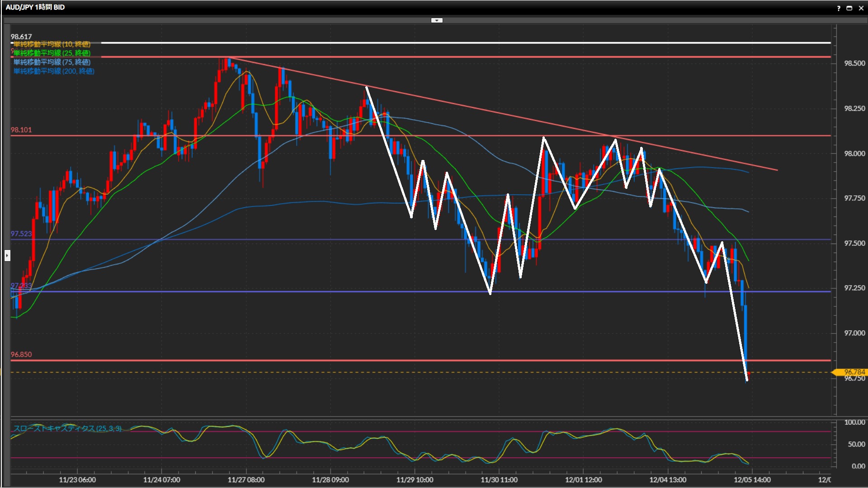Click the 11/29 10:00 time axis label
Viewport: 868px width, 488px height.
(415, 480)
